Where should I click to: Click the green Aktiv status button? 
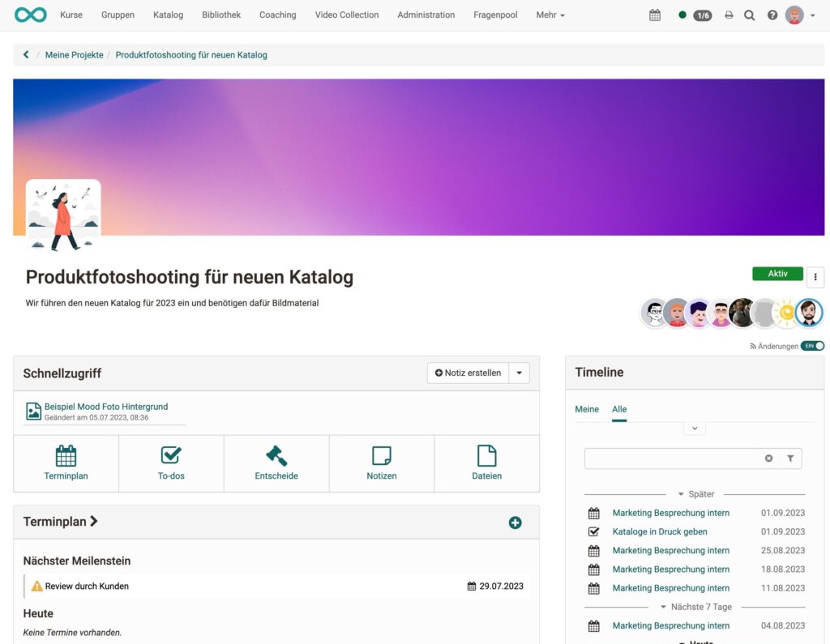pyautogui.click(x=777, y=273)
